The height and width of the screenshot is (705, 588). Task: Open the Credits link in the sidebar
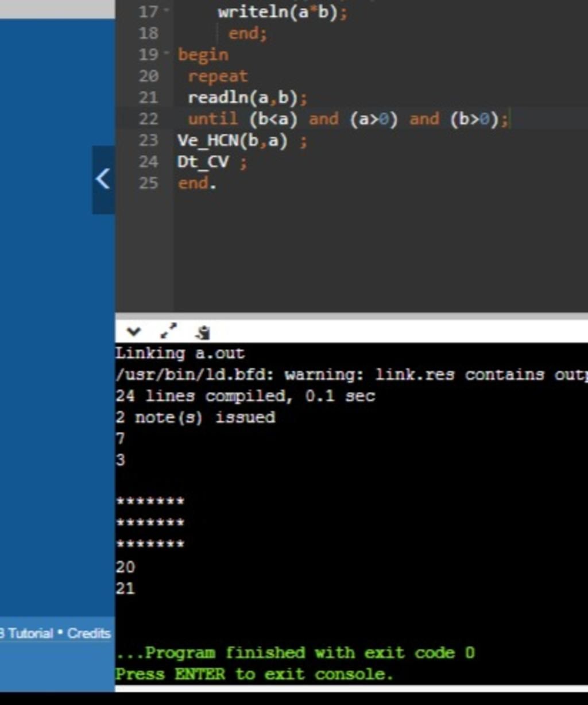[x=89, y=633]
